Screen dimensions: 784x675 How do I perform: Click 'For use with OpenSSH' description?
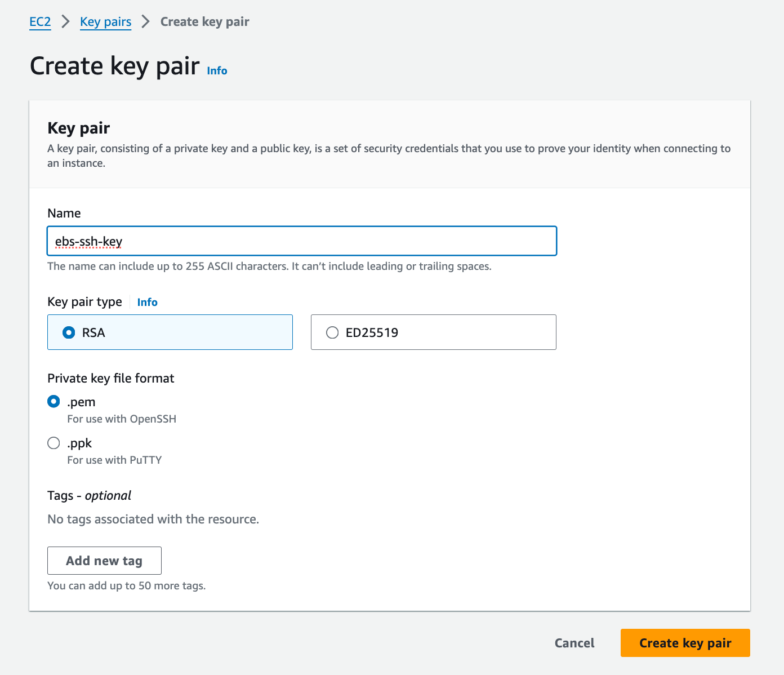pos(122,419)
